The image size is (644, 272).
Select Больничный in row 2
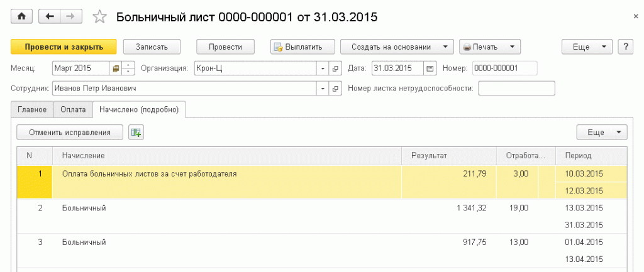(x=84, y=208)
